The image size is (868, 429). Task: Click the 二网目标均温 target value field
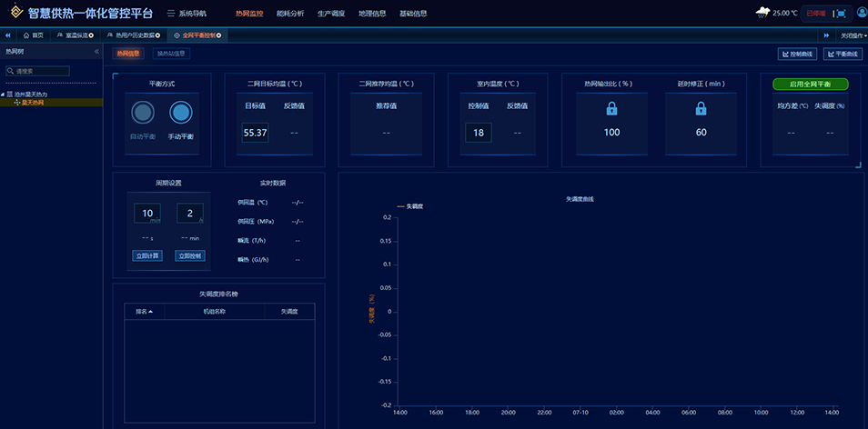pyautogui.click(x=255, y=133)
